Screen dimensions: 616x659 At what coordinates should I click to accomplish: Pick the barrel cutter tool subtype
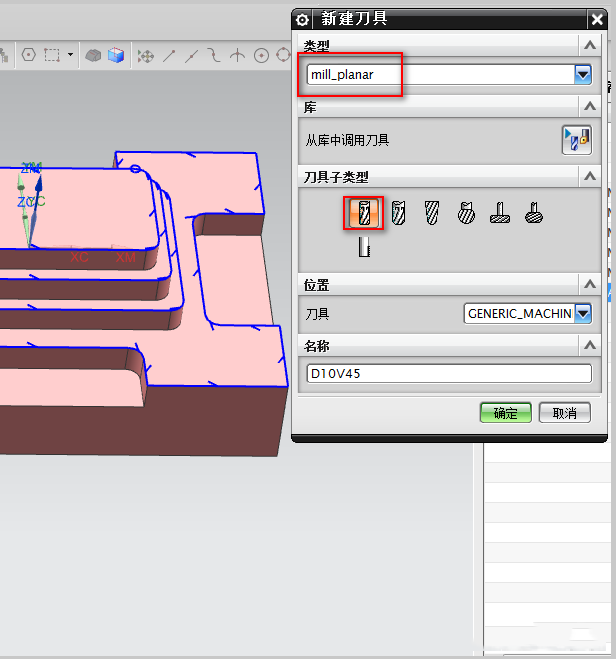click(x=534, y=212)
